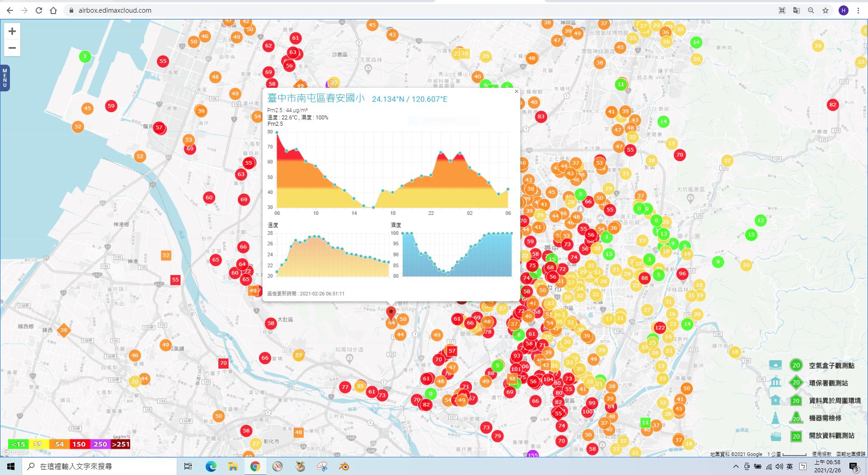Click the coordinates 24.134°N / 120.607°E
Screen dimensions: 868x475
(x=410, y=99)
